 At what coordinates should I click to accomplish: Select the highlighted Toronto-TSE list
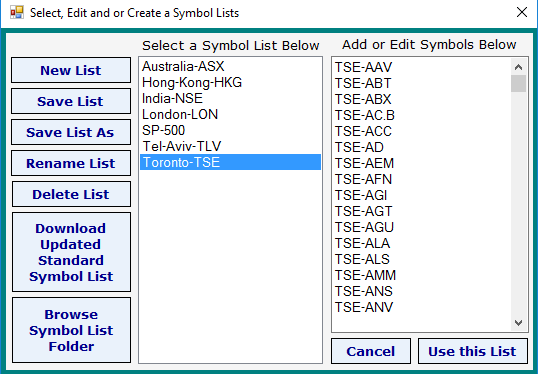[x=230, y=162]
